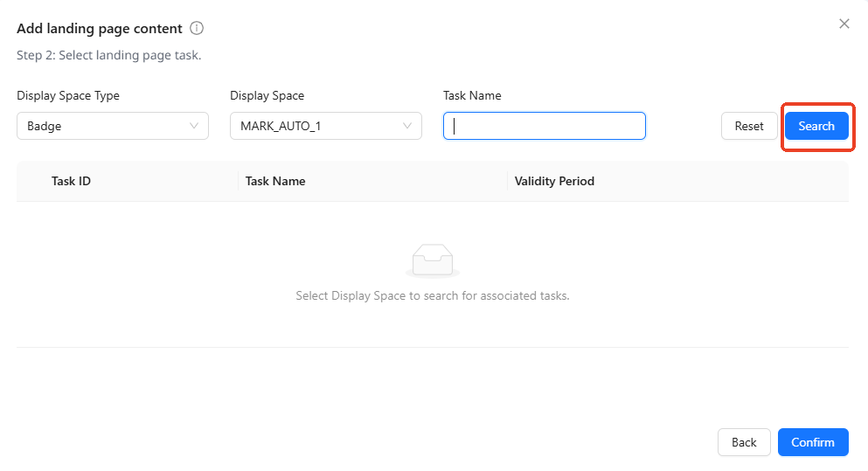The image size is (868, 471).
Task: Focus the Task Name input field
Action: pos(544,126)
